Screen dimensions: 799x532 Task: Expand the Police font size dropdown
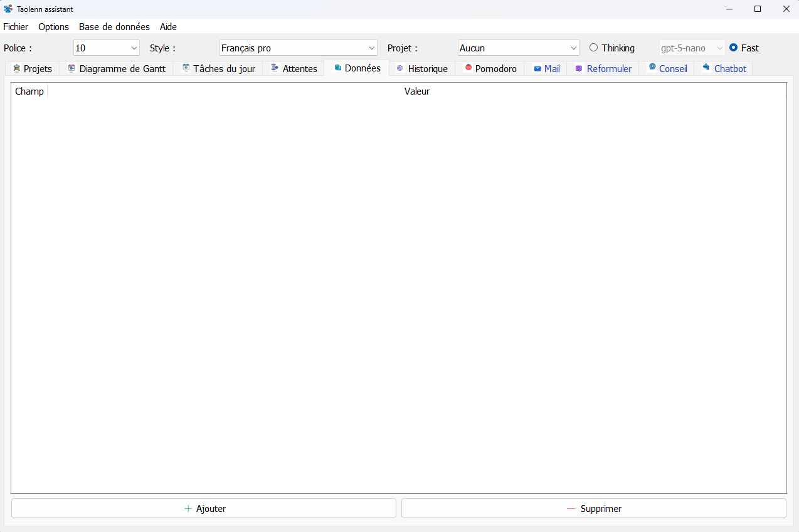[106, 48]
